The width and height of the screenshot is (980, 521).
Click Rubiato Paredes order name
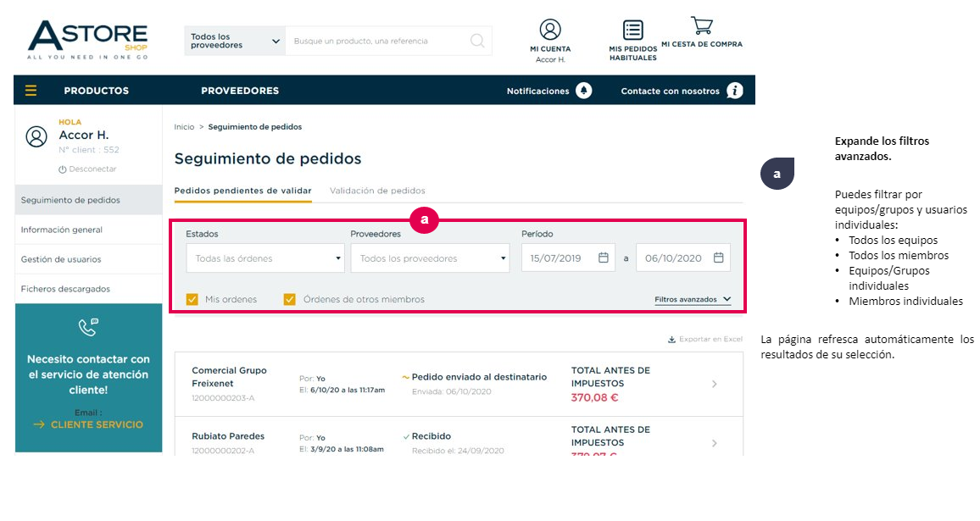pyautogui.click(x=227, y=436)
